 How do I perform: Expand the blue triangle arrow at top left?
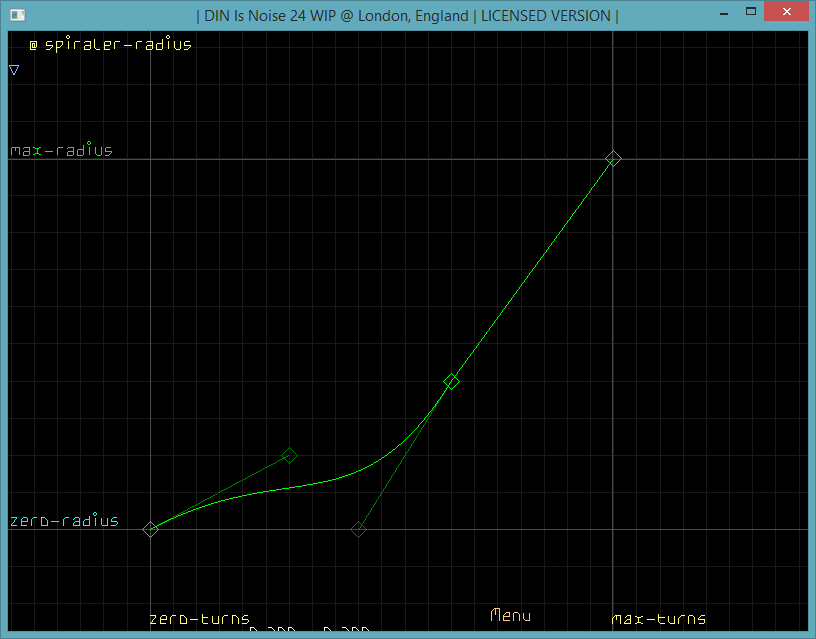14,70
